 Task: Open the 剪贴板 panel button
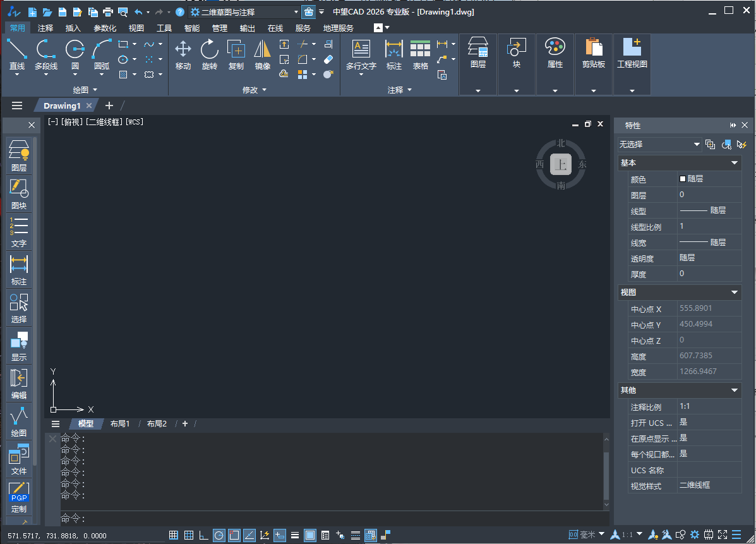[x=593, y=53]
